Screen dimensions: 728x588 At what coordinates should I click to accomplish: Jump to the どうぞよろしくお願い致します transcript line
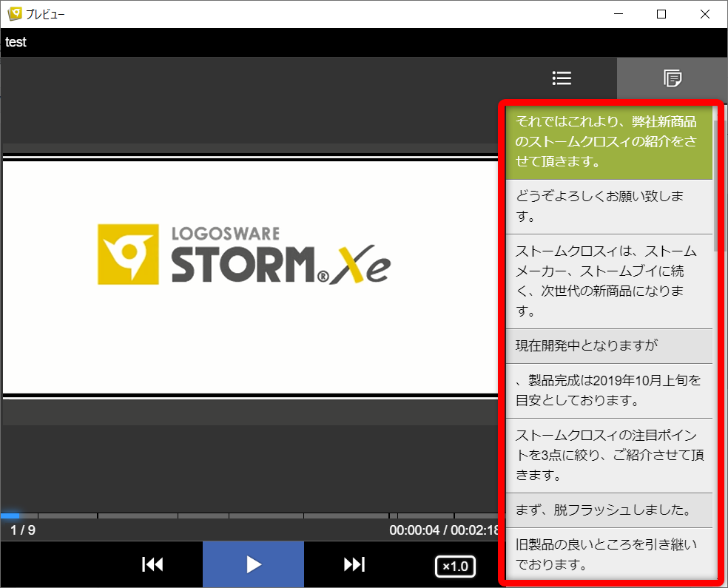[608, 206]
